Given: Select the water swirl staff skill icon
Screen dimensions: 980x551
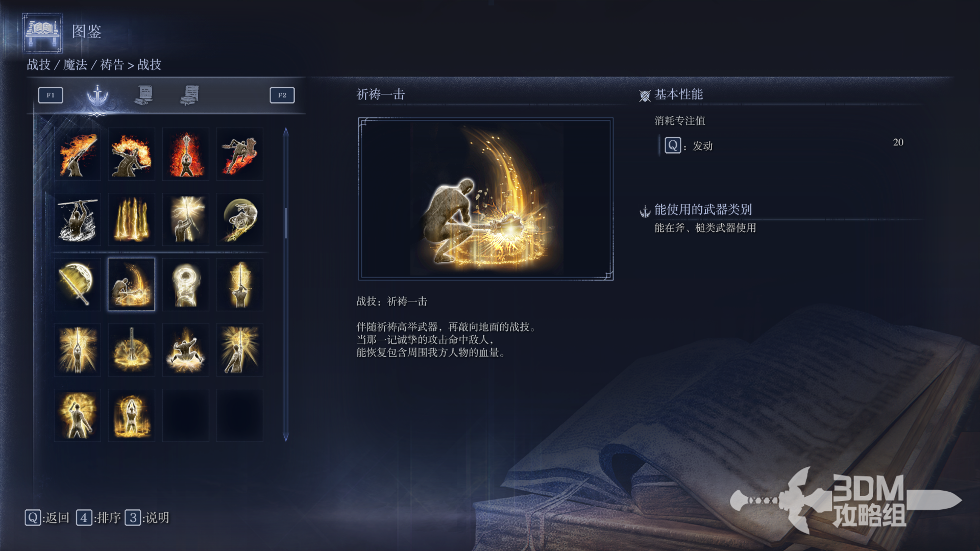Looking at the screenshot, I should click(78, 219).
